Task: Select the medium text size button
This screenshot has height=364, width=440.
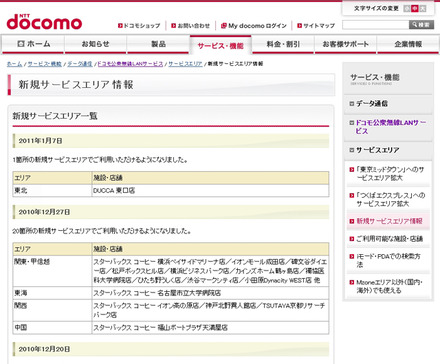Action: [415, 9]
